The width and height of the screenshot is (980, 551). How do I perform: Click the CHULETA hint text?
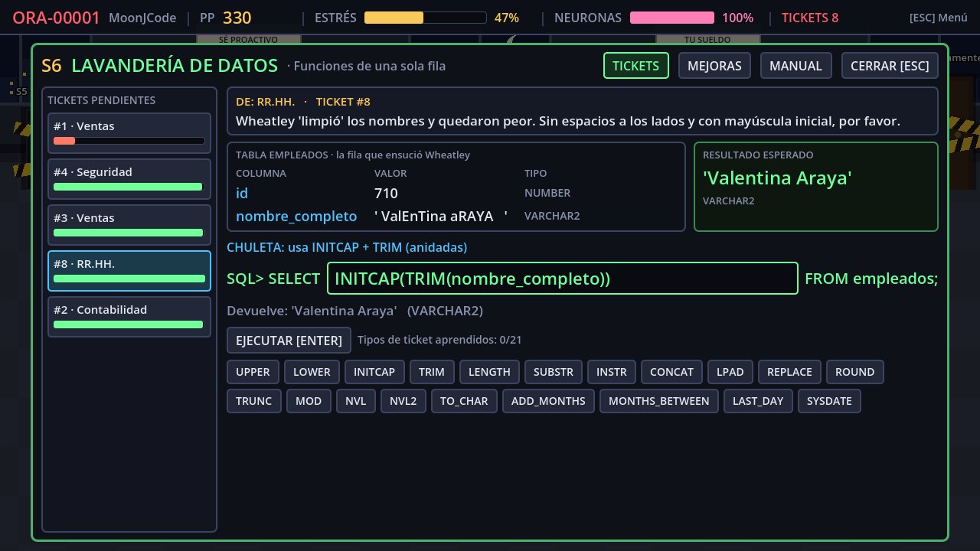pos(347,247)
